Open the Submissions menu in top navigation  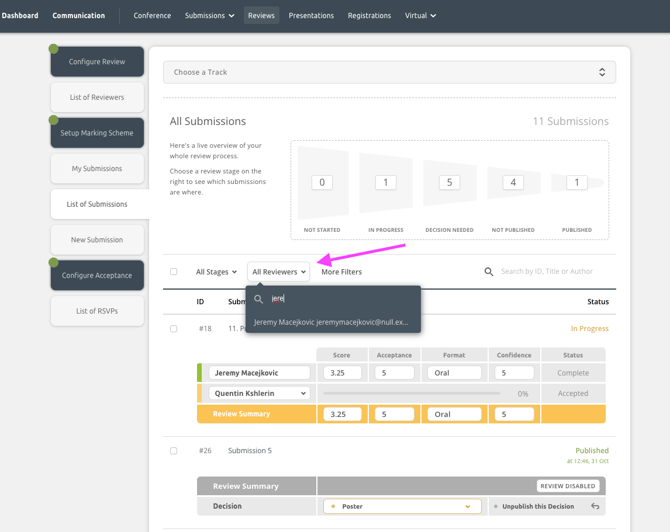(210, 16)
